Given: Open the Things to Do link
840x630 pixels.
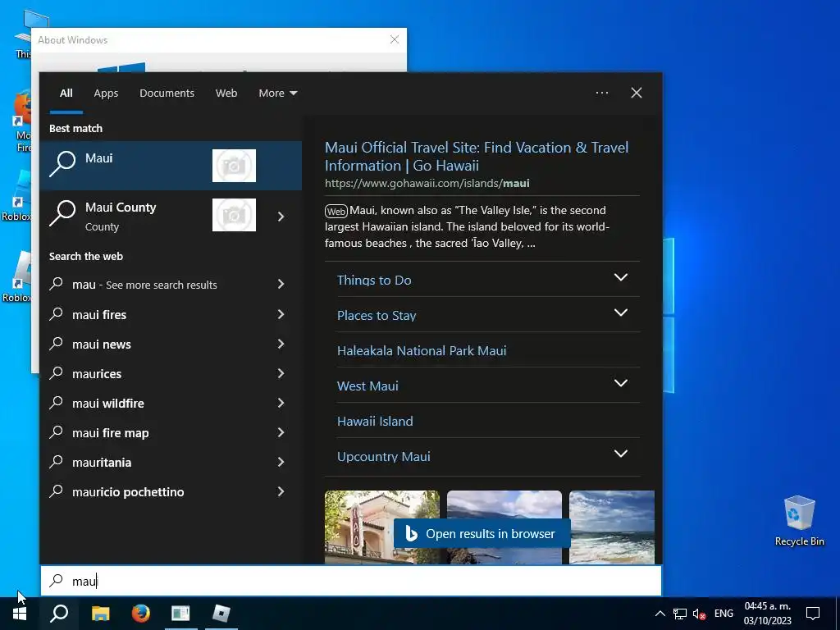Looking at the screenshot, I should point(374,281).
